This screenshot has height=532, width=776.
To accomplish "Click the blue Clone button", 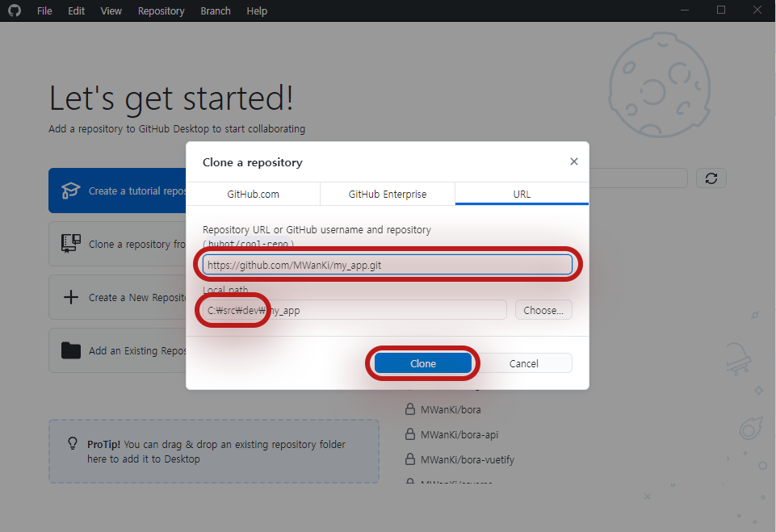I will (x=423, y=363).
